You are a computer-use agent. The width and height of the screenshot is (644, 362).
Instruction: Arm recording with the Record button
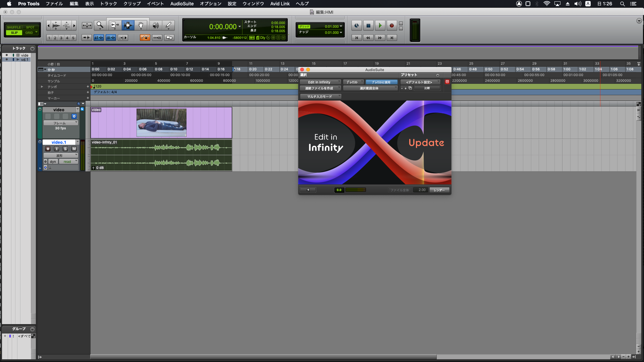(x=391, y=25)
